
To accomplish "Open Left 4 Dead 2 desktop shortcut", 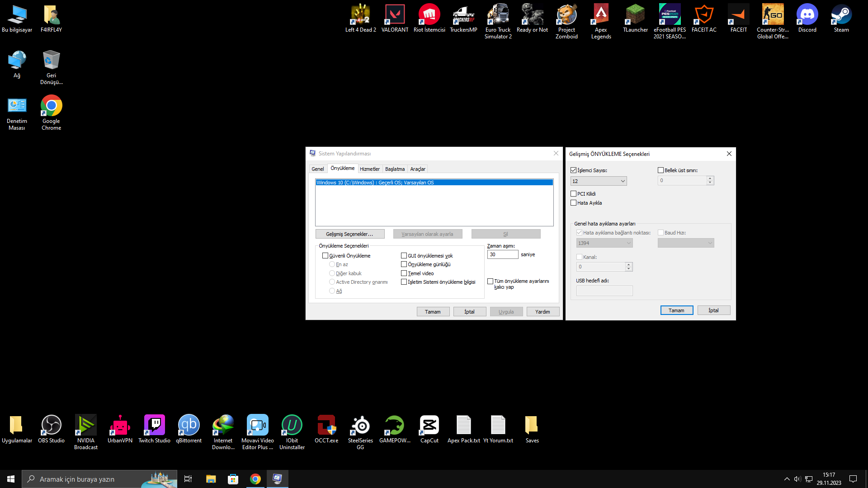I will pyautogui.click(x=360, y=18).
